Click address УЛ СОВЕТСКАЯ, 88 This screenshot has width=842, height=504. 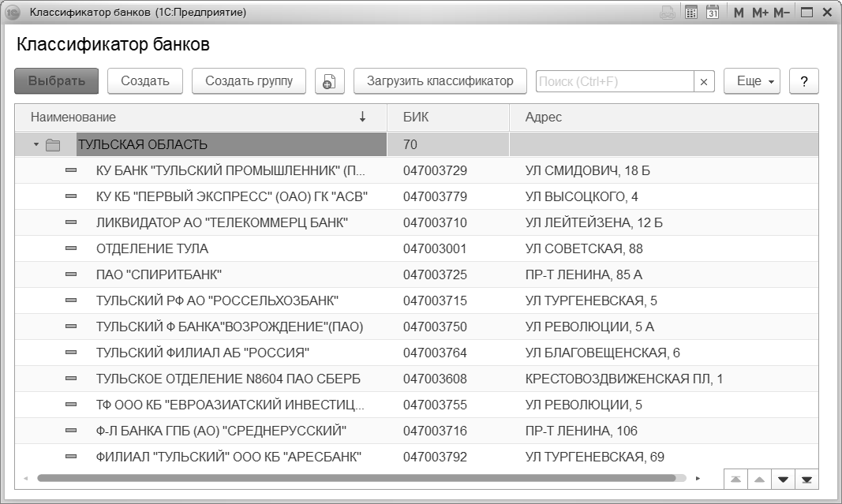coord(584,248)
